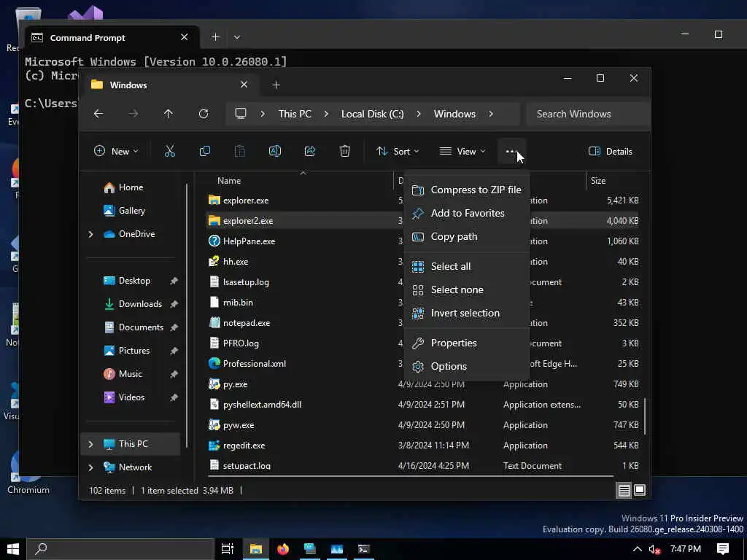Open a new Command Prompt tab

[215, 37]
